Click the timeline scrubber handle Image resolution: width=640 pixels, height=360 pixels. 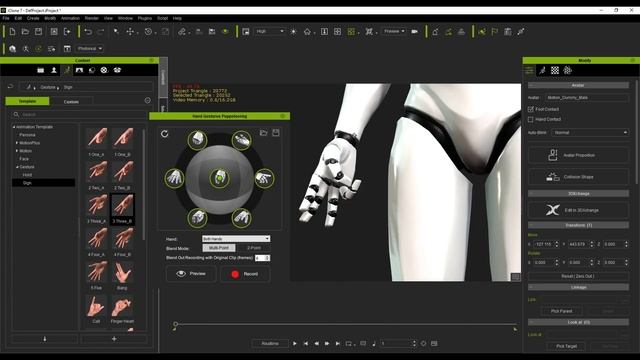[175, 325]
